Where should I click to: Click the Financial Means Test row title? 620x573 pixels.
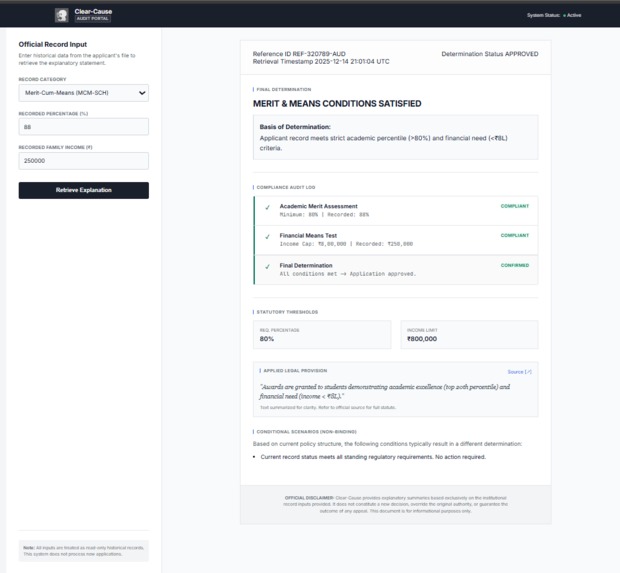[308, 235]
